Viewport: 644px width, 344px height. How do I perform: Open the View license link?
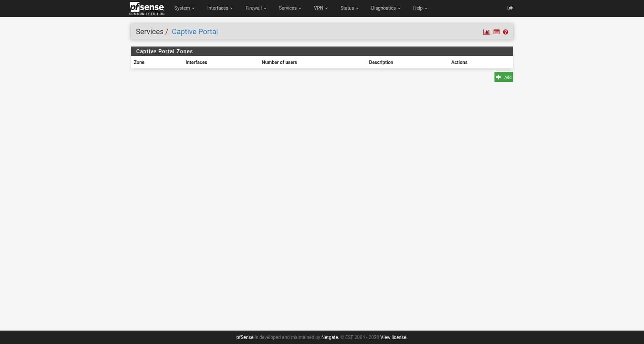click(x=394, y=337)
